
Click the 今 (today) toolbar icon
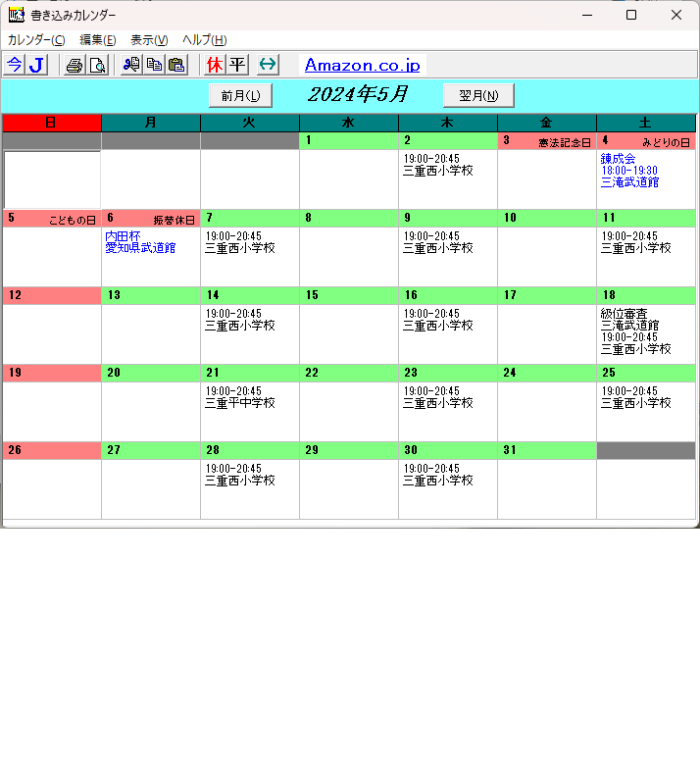[x=14, y=65]
